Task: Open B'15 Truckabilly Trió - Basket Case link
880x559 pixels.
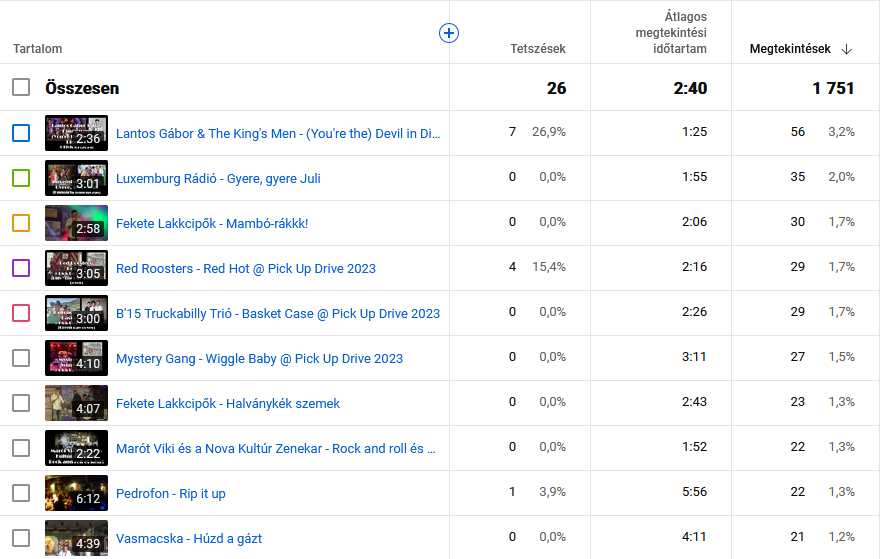Action: (277, 313)
